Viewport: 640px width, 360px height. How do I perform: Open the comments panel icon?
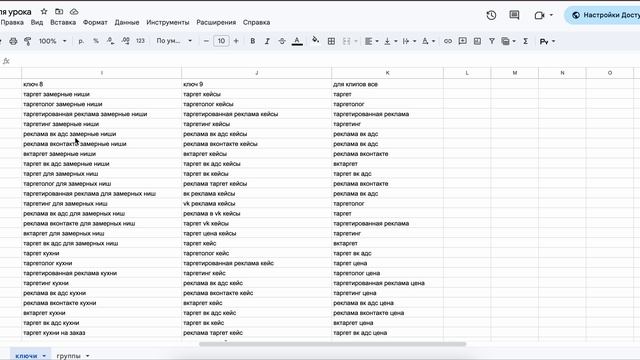coord(514,16)
